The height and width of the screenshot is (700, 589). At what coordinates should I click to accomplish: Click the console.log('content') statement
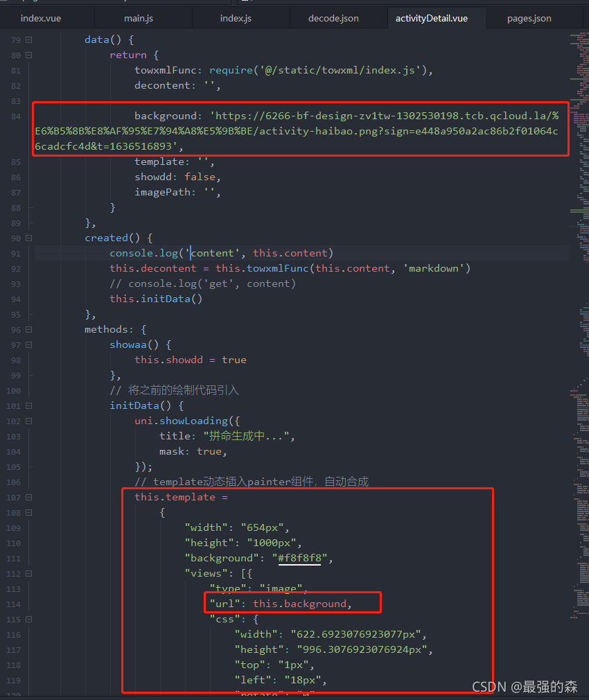[221, 253]
